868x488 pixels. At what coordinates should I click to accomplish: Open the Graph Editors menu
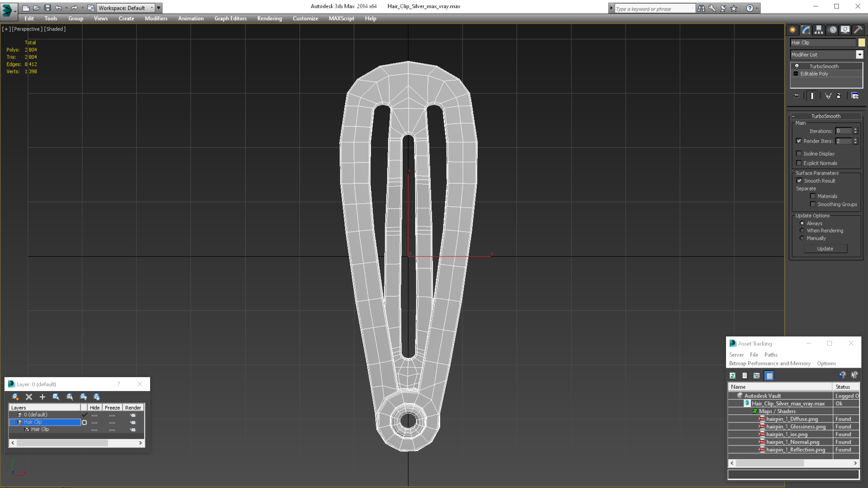point(231,18)
